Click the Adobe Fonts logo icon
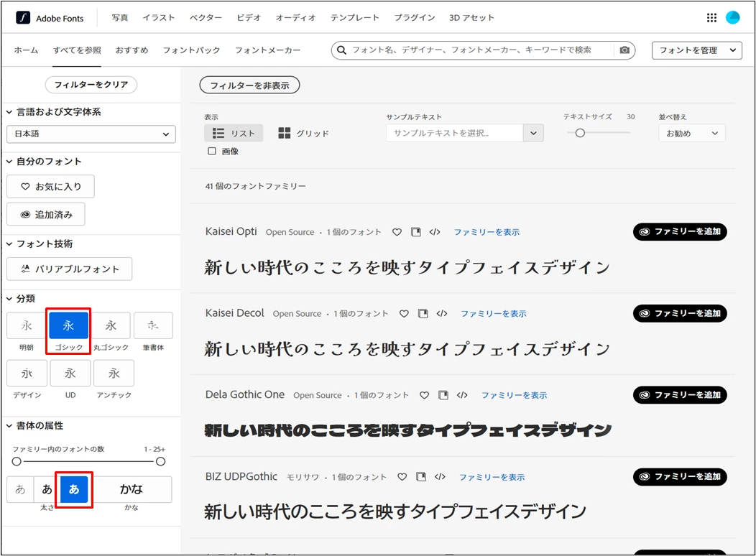This screenshot has height=556, width=756. [x=23, y=18]
